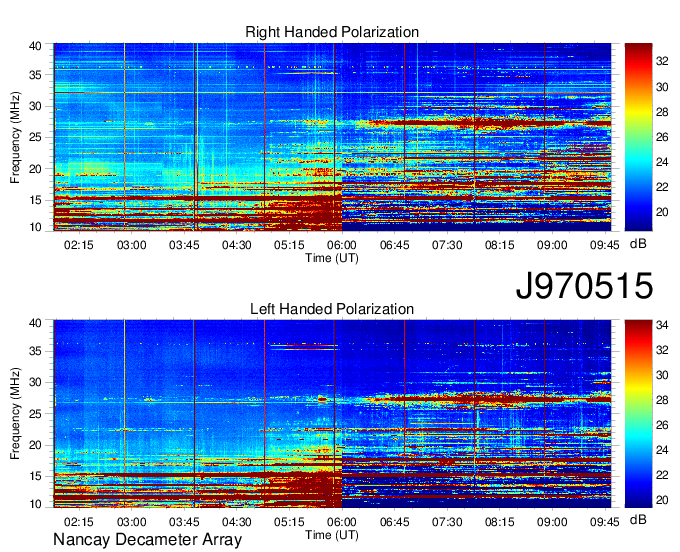This screenshot has width=680, height=552.
Task: Click the "25" frequency tick of right-handed plot
Action: click(35, 137)
